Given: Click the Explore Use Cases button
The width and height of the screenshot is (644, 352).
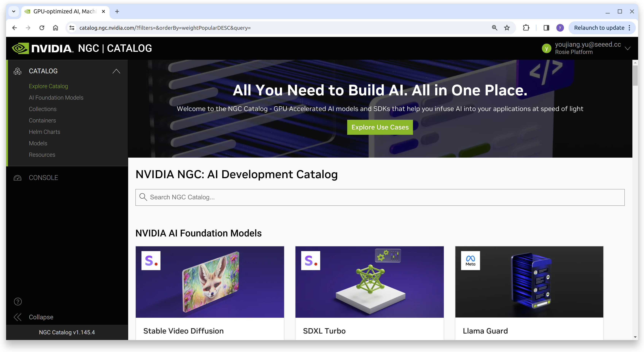Looking at the screenshot, I should pos(380,127).
